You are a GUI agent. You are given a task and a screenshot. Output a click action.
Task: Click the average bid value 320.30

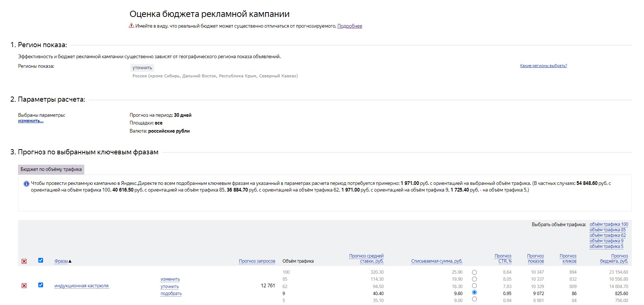tap(377, 272)
